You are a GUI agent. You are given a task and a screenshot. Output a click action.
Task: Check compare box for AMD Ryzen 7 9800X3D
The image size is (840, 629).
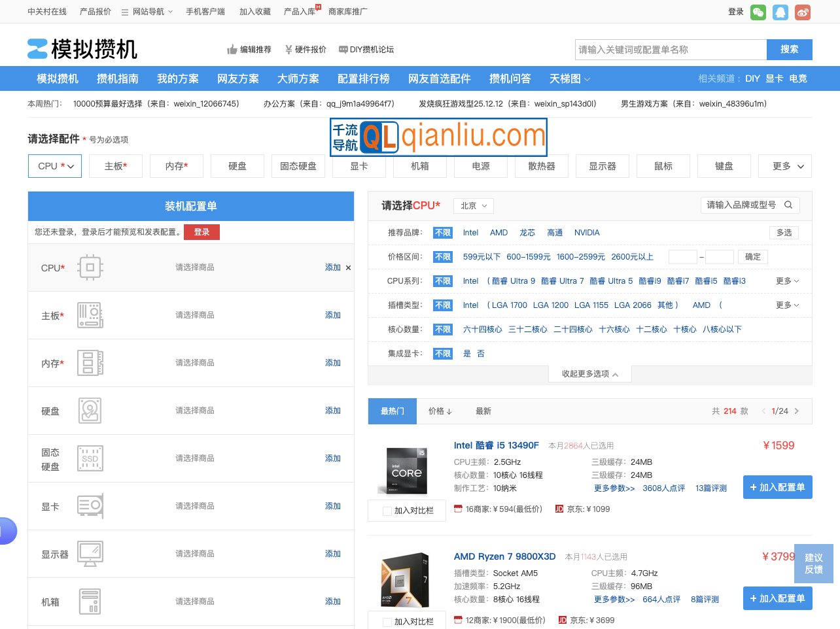tap(387, 622)
